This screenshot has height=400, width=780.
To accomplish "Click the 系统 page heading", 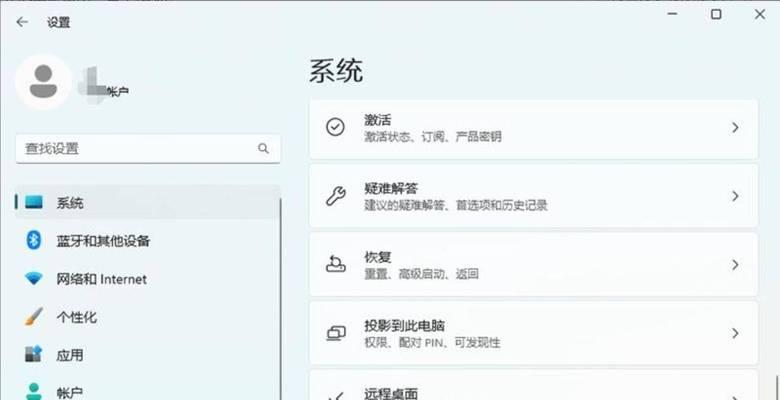I will pyautogui.click(x=336, y=71).
